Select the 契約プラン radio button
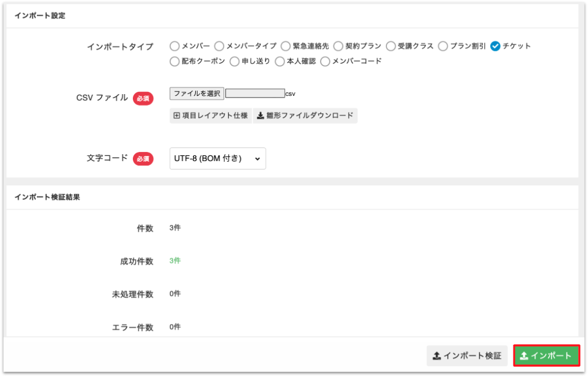Screen dimensions: 588x376 [x=338, y=46]
